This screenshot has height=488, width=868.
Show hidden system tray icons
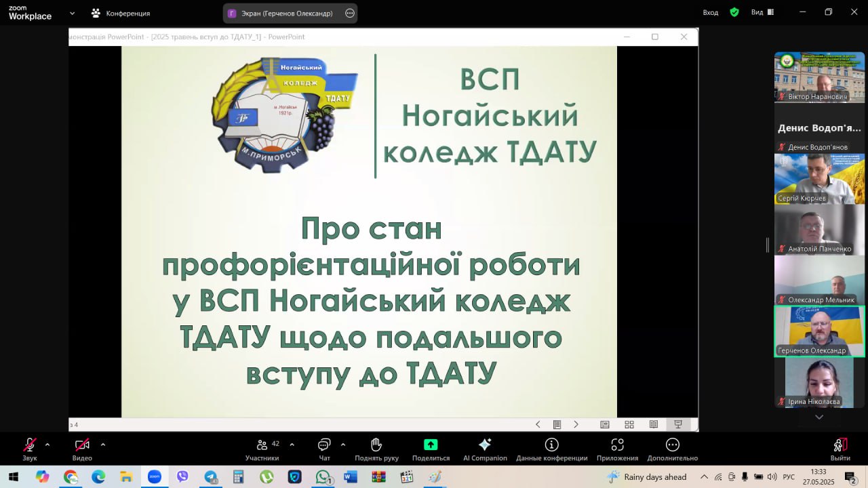[704, 476]
